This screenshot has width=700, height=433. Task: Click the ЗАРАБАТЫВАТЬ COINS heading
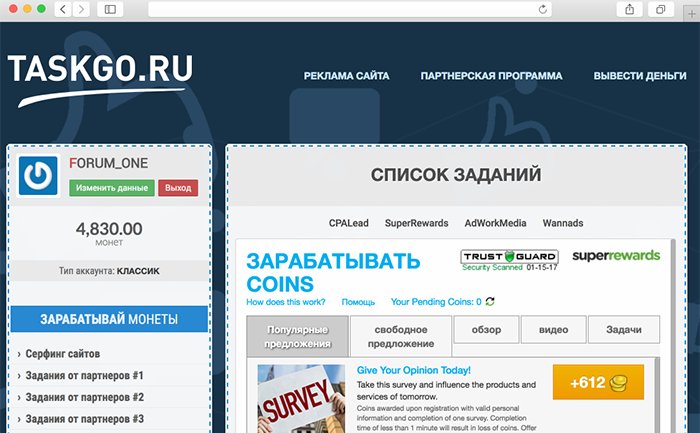tap(333, 272)
